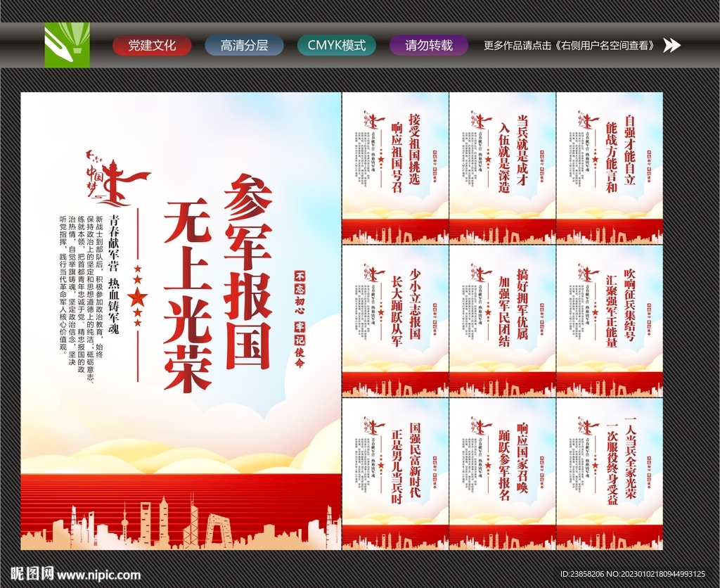Image resolution: width=720 pixels, height=588 pixels.
Task: Click the 中国梦 huabiao emblem on large poster
Action: point(118,178)
